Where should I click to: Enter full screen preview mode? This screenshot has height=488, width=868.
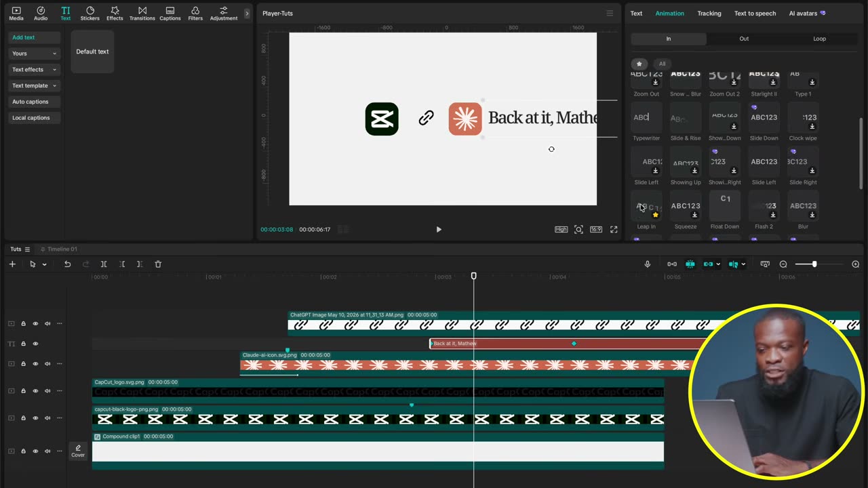point(614,230)
